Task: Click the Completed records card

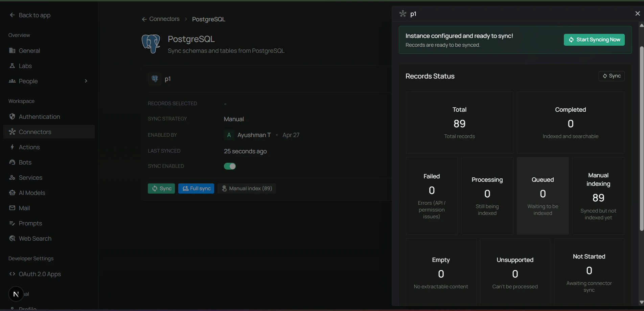Action: tap(571, 122)
